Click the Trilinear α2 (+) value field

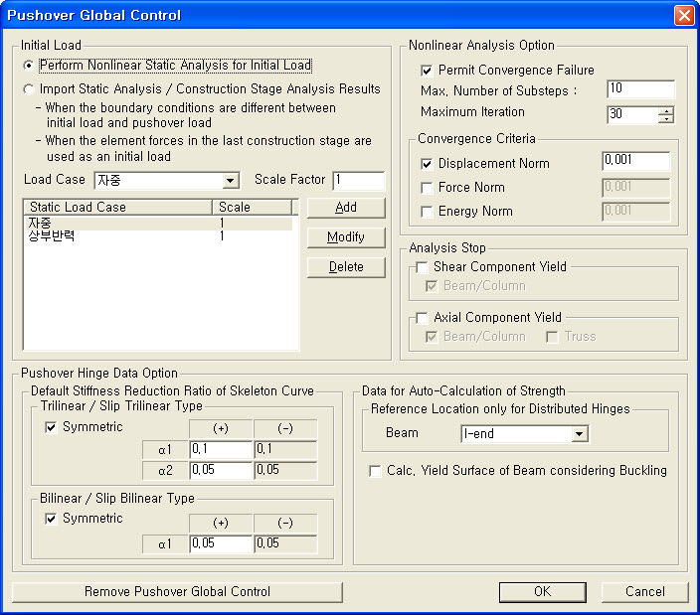[x=221, y=470]
